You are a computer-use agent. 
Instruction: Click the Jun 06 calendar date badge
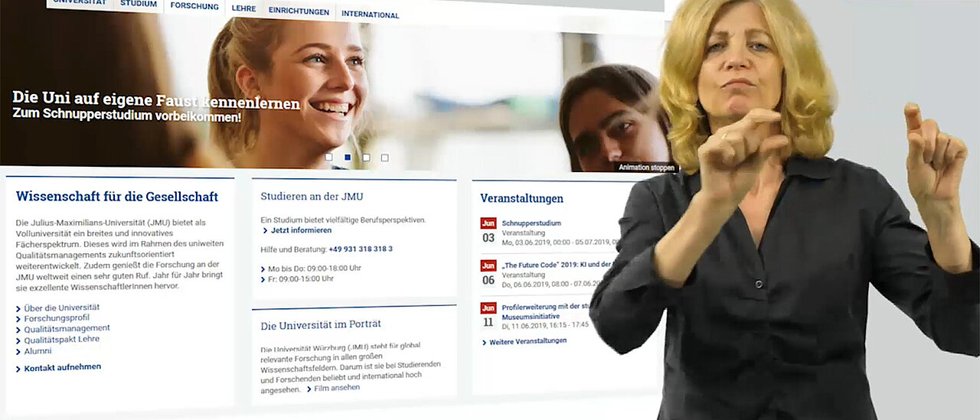pos(488,274)
